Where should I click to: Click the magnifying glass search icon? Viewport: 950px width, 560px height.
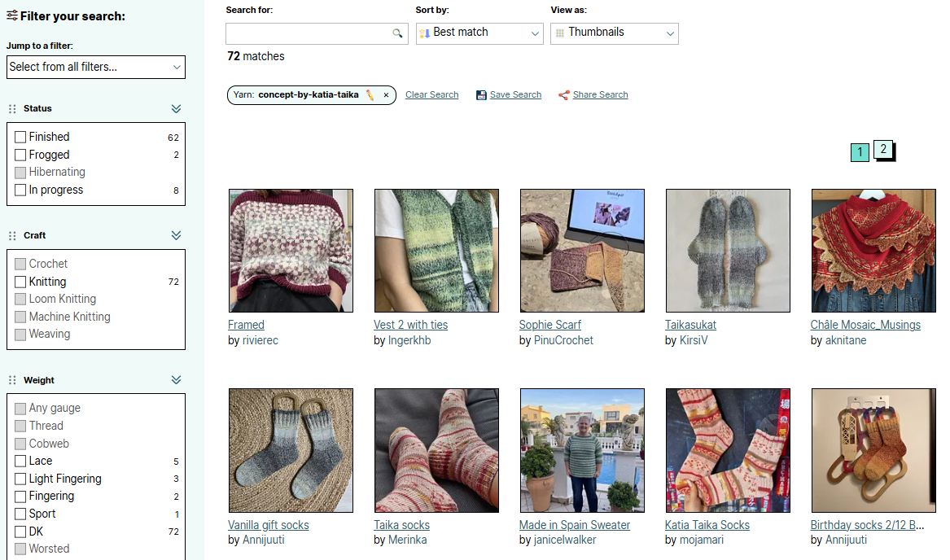(397, 33)
